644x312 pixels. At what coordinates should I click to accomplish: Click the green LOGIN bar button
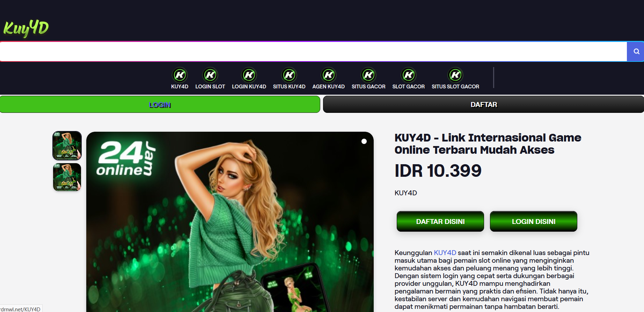pyautogui.click(x=160, y=104)
